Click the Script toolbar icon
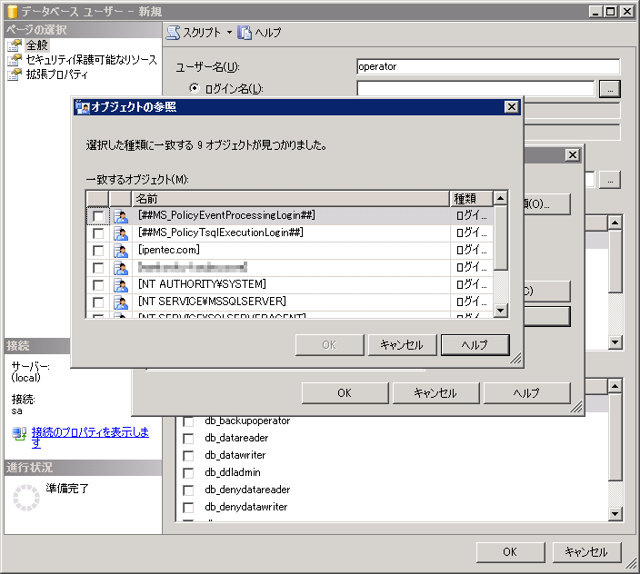Image resolution: width=640 pixels, height=574 pixels. tap(173, 33)
